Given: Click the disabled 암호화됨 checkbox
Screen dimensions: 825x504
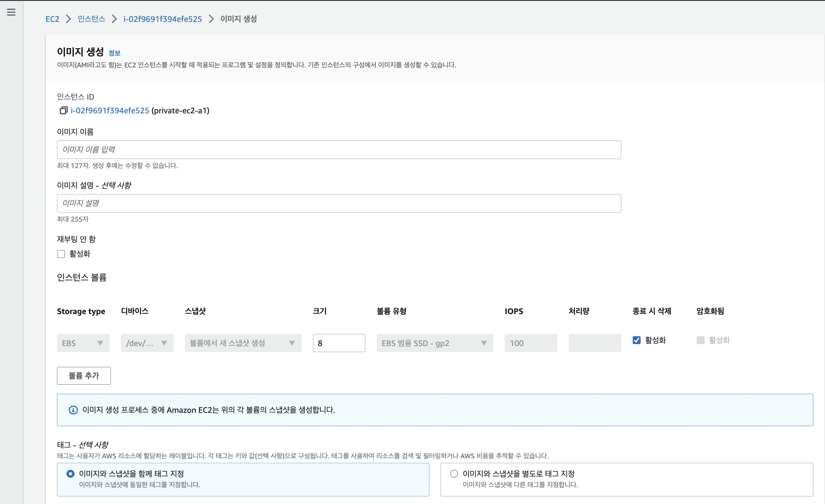Looking at the screenshot, I should [x=700, y=340].
